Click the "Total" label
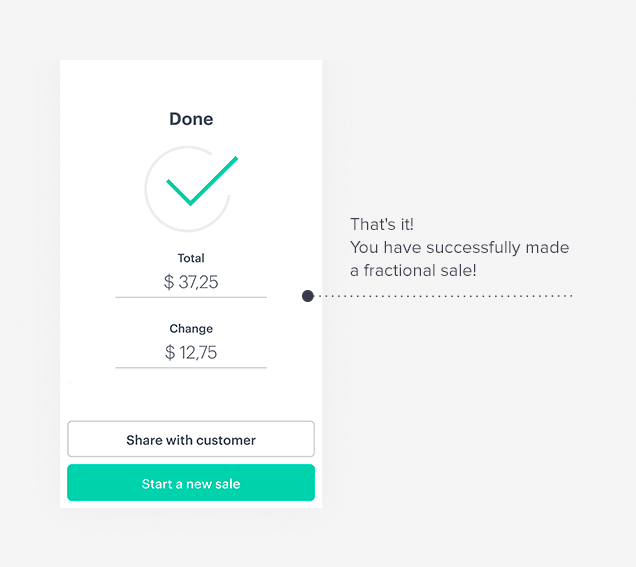 pyautogui.click(x=191, y=258)
